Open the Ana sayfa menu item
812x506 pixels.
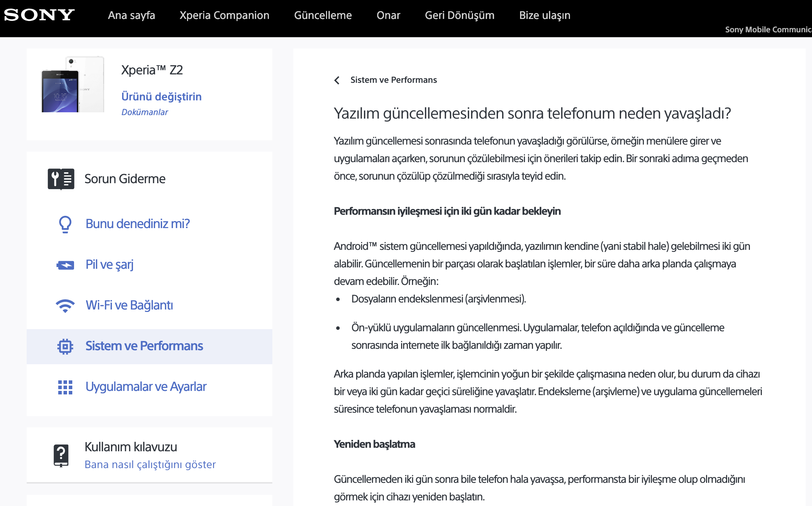pos(131,15)
